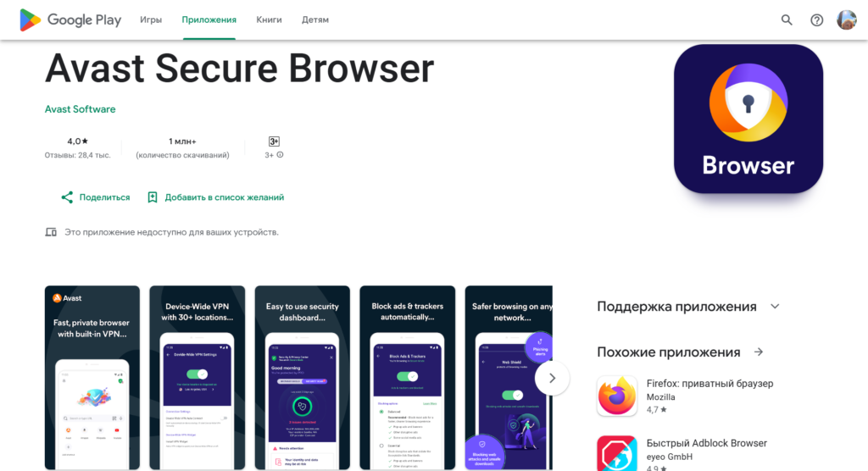Screen dimensions: 868x471
Task: Click the 1 млн+ downloads count
Action: point(183,141)
